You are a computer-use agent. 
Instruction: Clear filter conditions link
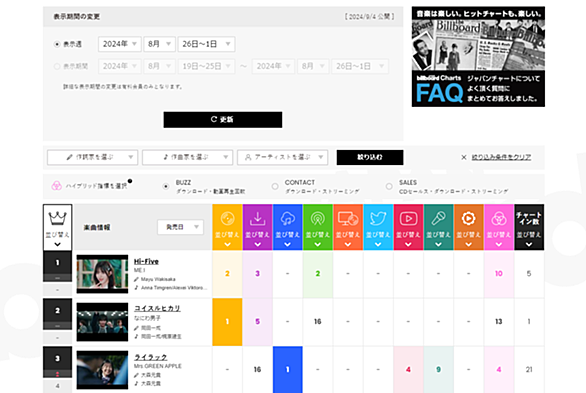tap(501, 157)
